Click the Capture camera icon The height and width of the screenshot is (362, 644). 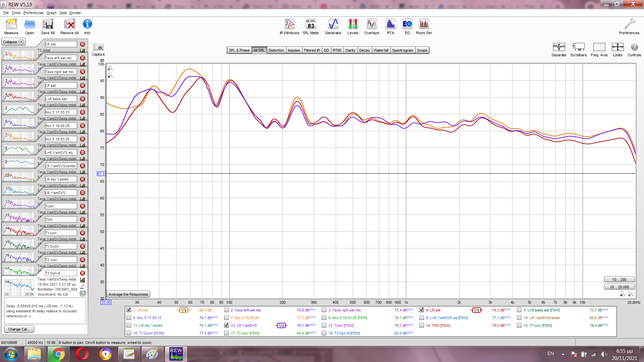[x=98, y=47]
